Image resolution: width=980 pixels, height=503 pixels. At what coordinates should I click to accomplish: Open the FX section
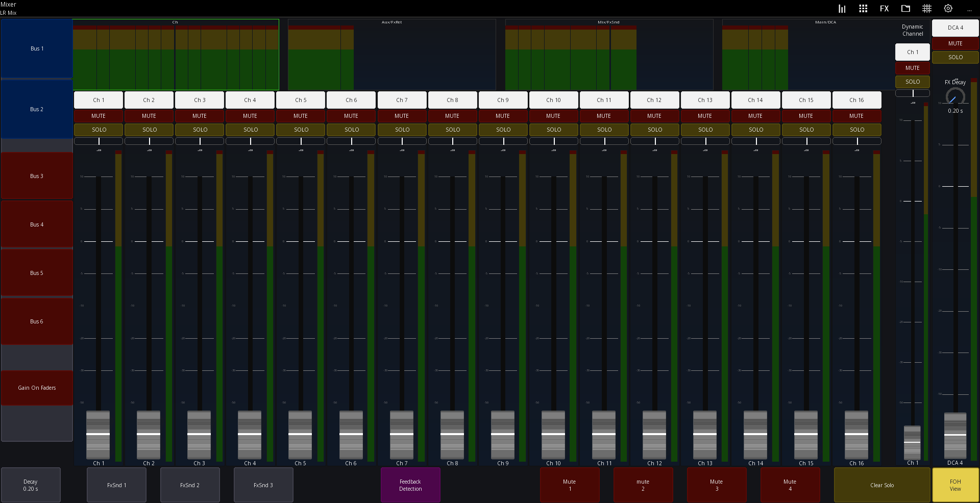click(x=885, y=9)
